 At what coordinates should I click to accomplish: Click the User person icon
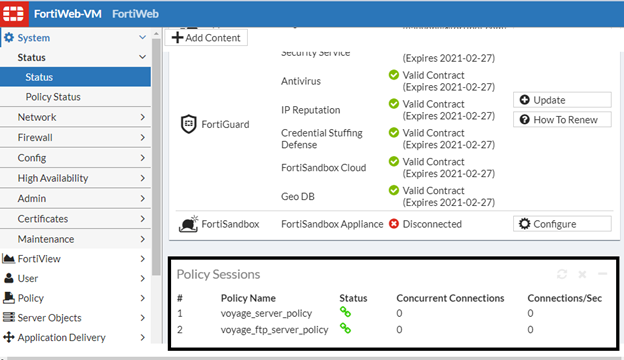tap(8, 278)
